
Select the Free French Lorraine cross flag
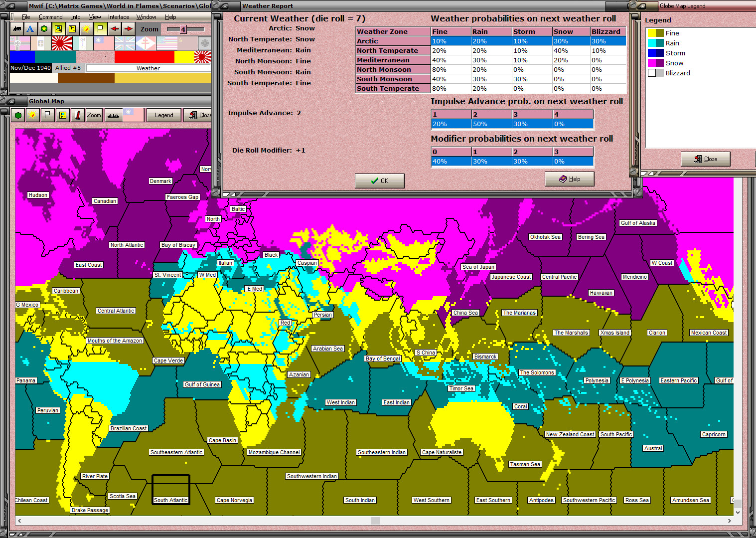point(146,43)
